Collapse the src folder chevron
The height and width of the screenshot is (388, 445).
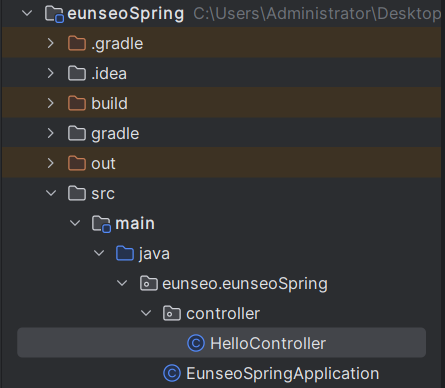pyautogui.click(x=51, y=193)
